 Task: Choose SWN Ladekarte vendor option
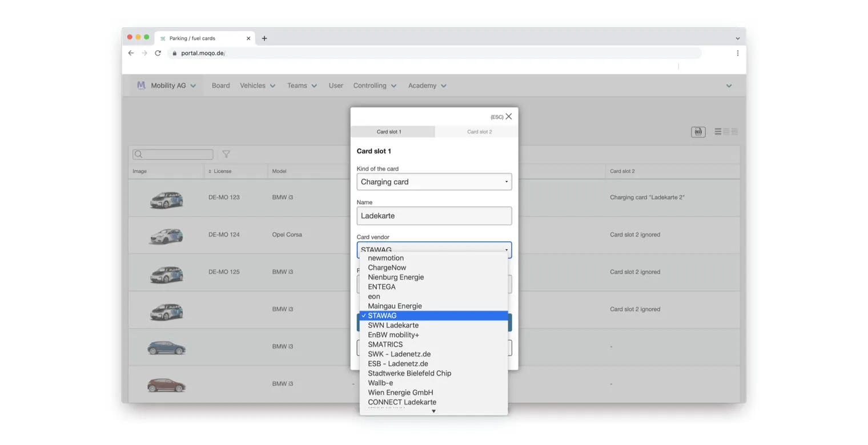[433, 325]
